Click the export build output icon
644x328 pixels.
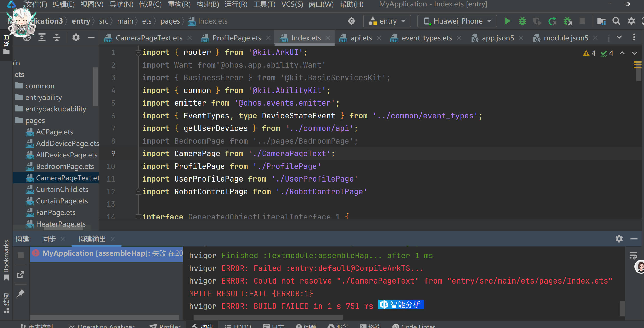click(21, 274)
